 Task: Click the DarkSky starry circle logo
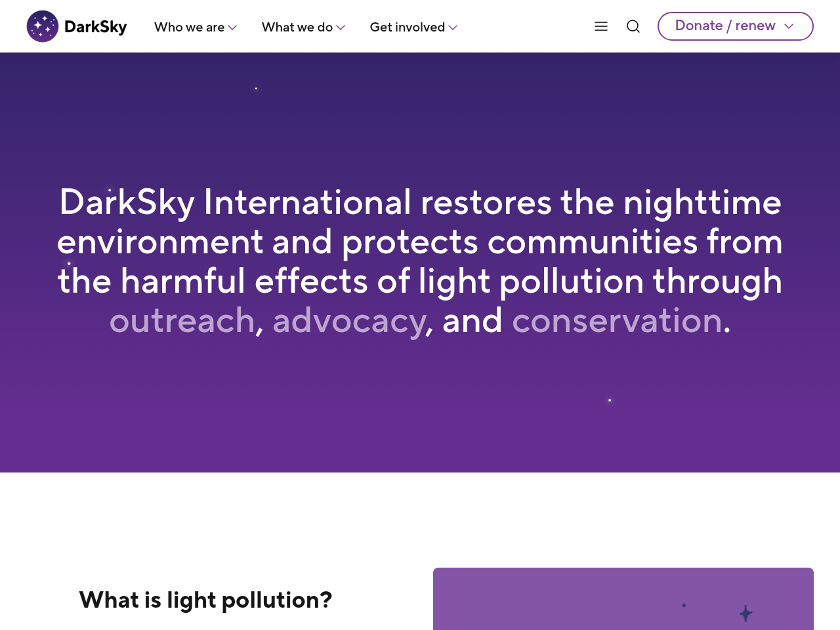click(x=43, y=26)
